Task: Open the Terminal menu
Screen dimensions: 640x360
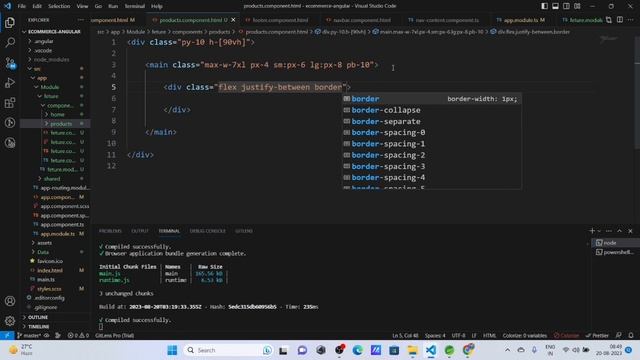Action: 135,6
